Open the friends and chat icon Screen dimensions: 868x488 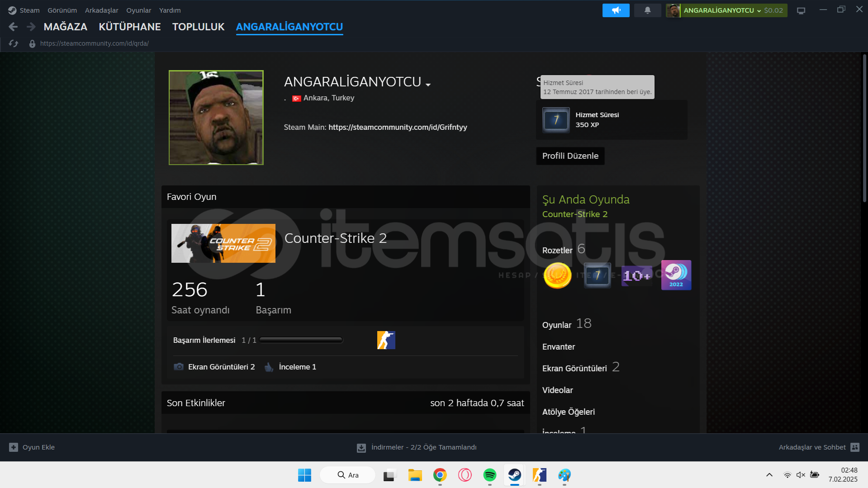[855, 447]
